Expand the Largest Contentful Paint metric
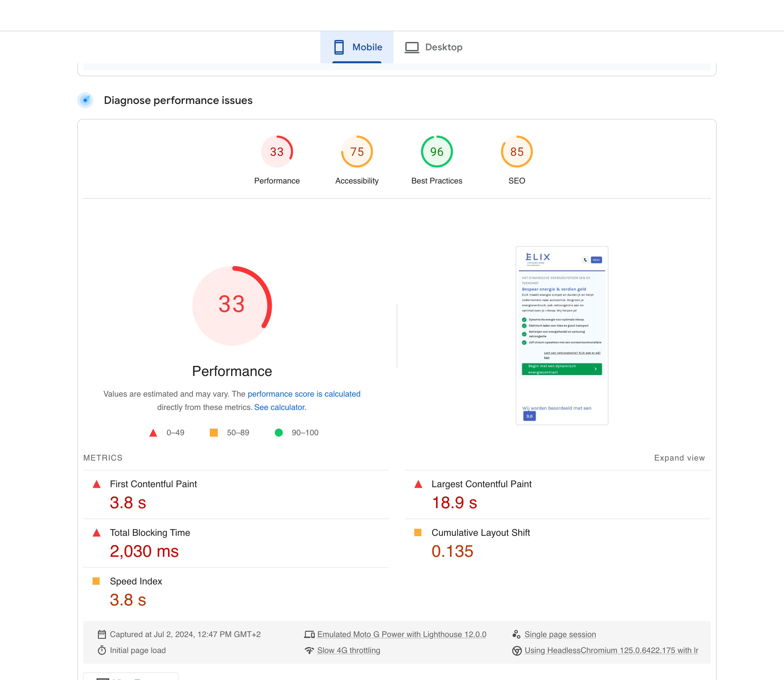 pos(481,484)
